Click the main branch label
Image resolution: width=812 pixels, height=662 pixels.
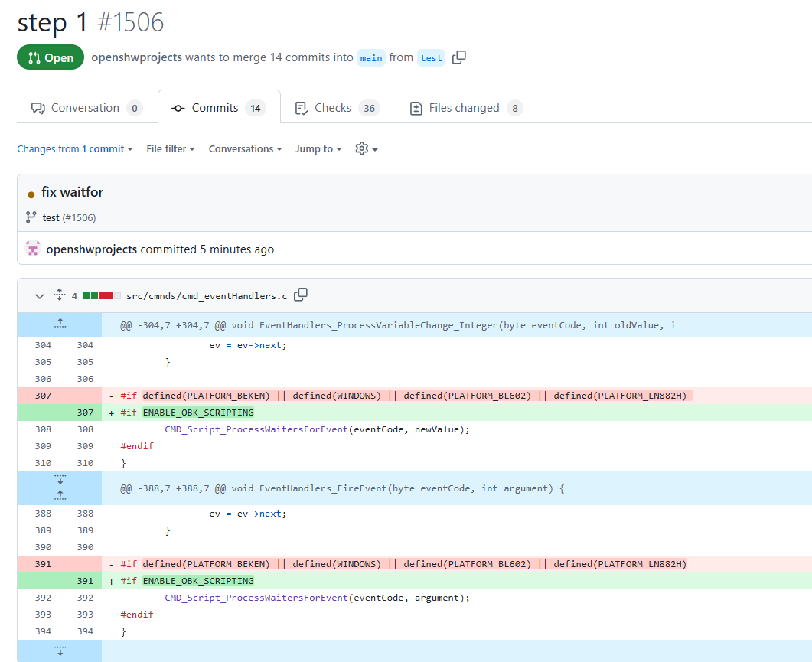(371, 58)
